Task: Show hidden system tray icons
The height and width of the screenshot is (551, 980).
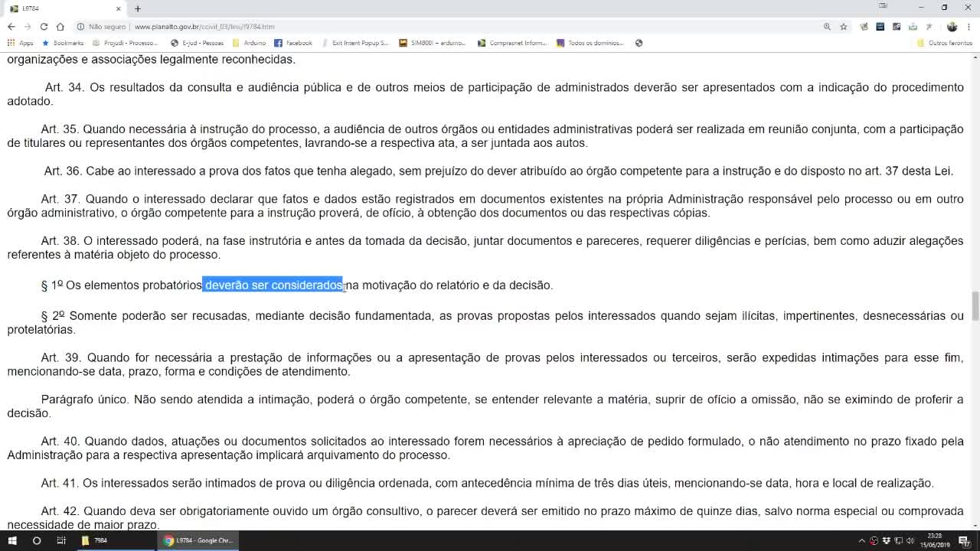Action: [861, 540]
